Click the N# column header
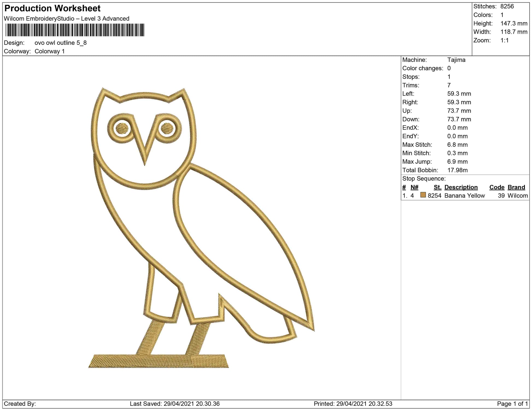The height and width of the screenshot is (409, 532). pos(414,187)
